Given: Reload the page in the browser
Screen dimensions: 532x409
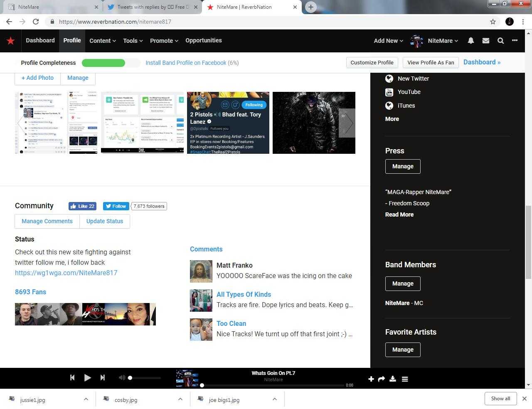Looking at the screenshot, I should [36, 22].
